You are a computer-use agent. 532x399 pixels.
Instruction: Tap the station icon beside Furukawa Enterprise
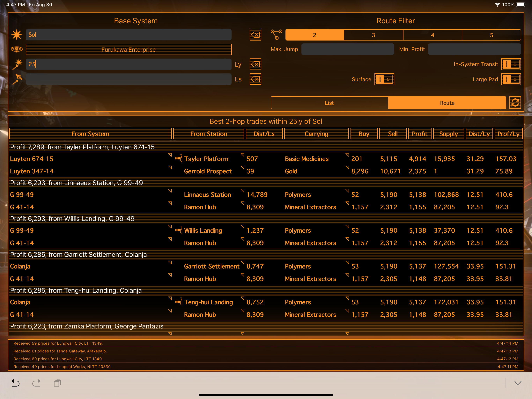[17, 49]
